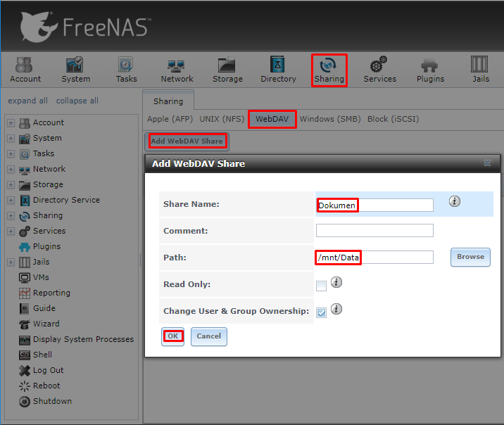
Task: Expand the Directory Service tree node
Action: tap(11, 200)
